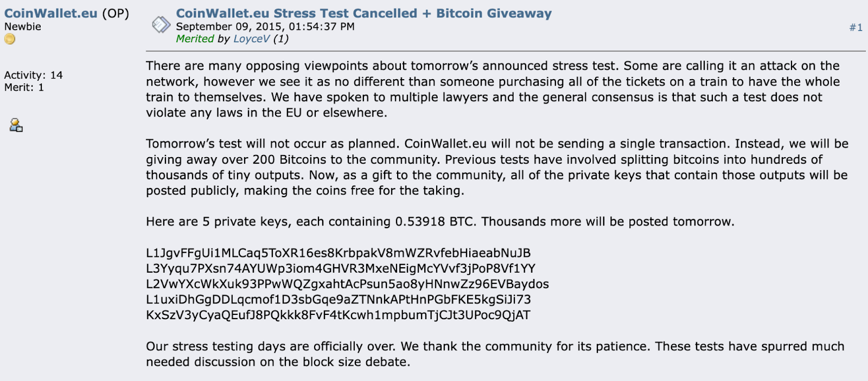Screen dimensions: 868x381
Task: Click the "Newbie" rank label
Action: point(23,27)
